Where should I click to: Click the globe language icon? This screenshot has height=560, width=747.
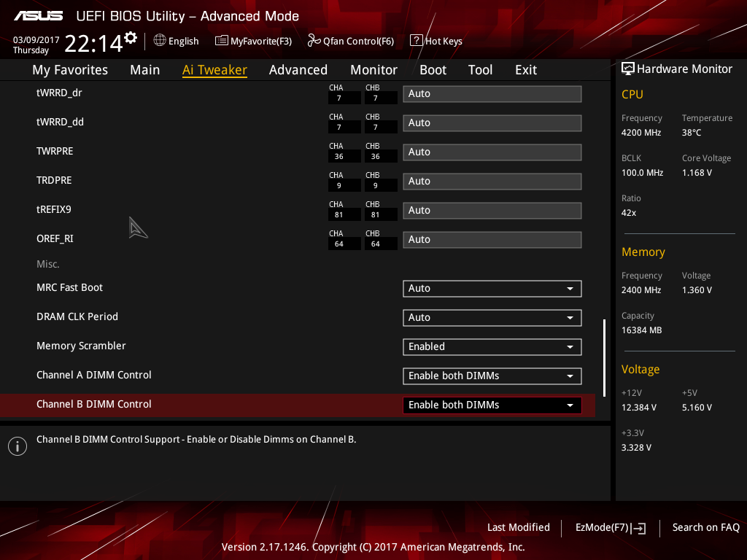[160, 41]
